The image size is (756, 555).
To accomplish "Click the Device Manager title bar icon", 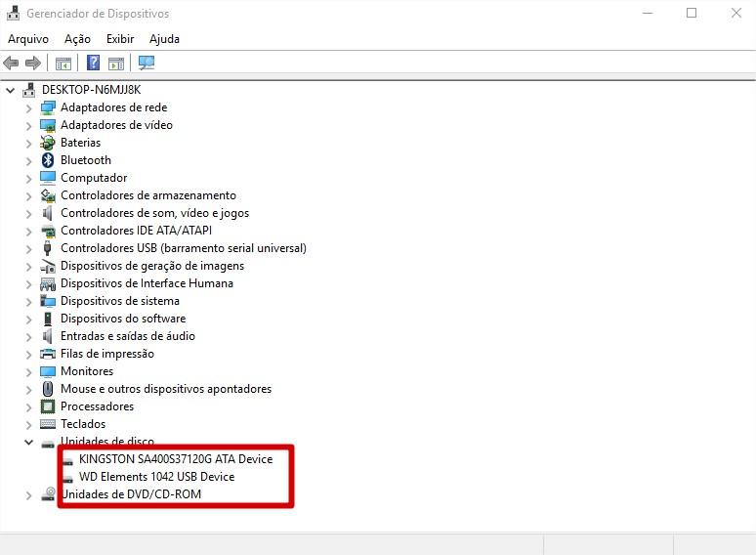I will point(13,13).
